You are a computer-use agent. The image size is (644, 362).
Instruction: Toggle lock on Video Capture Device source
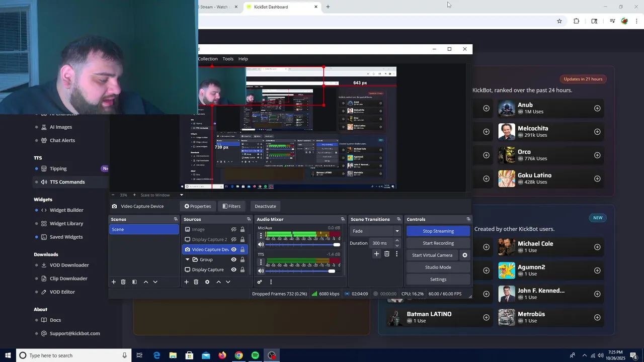click(x=243, y=249)
